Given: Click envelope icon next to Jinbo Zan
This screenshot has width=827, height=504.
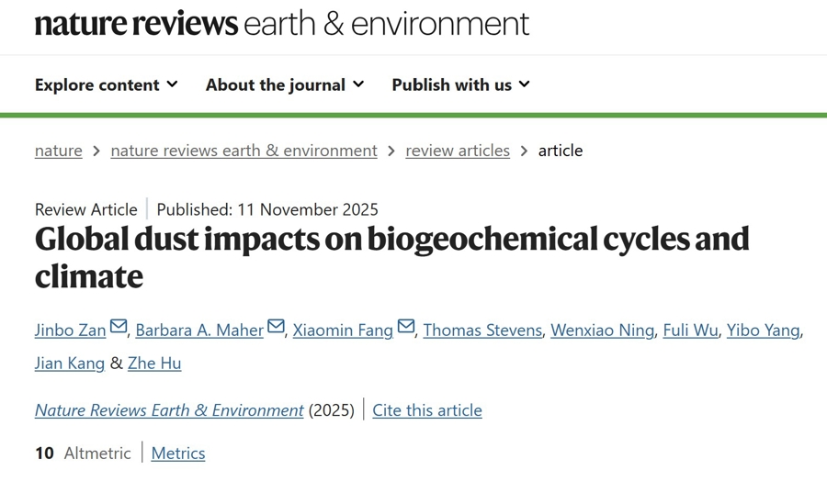Looking at the screenshot, I should (x=119, y=327).
